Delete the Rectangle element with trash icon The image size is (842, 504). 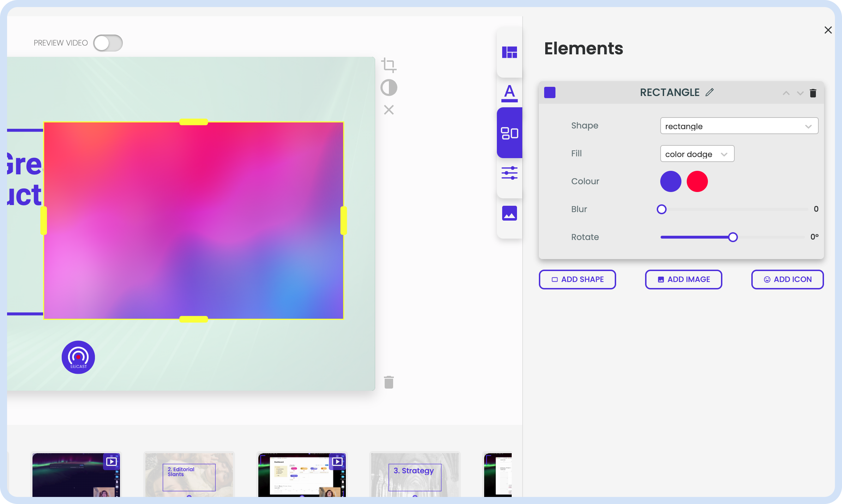pyautogui.click(x=813, y=93)
